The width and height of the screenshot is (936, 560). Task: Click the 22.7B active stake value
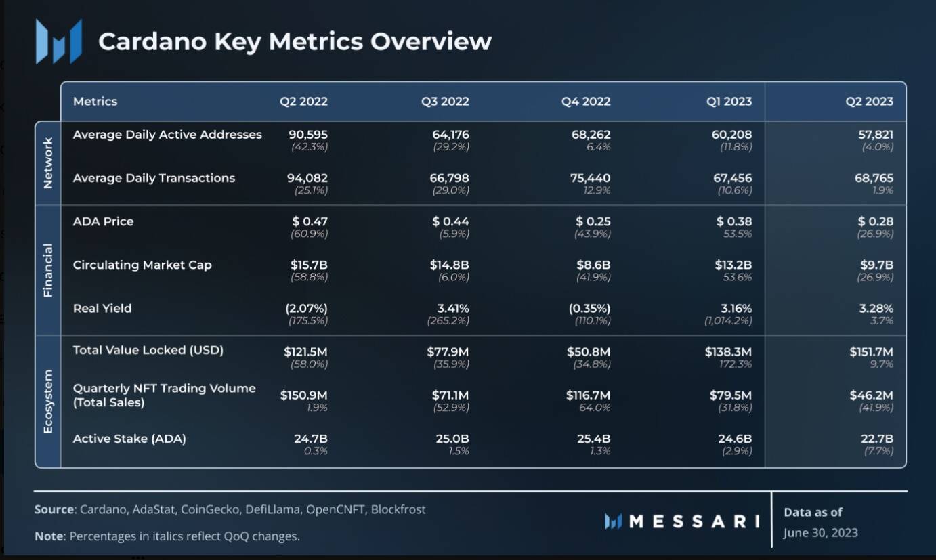(x=877, y=439)
